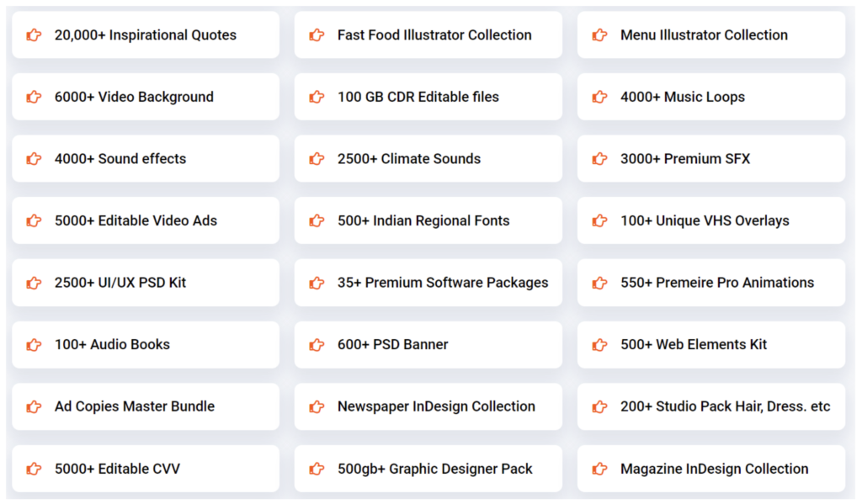862x504 pixels.
Task: Select 6000+ Video Background item
Action: pyautogui.click(x=134, y=97)
